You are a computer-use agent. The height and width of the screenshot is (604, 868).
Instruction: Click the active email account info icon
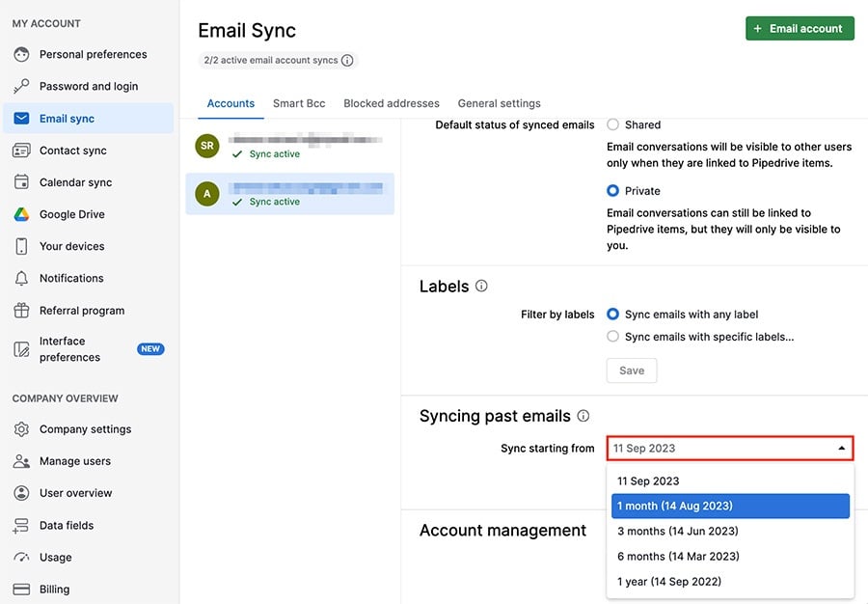(x=345, y=60)
